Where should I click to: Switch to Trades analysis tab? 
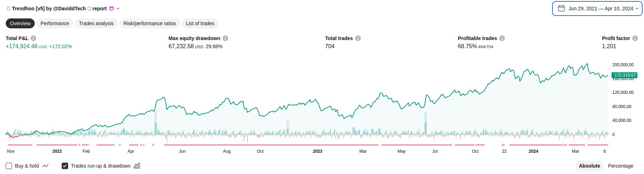(96, 23)
